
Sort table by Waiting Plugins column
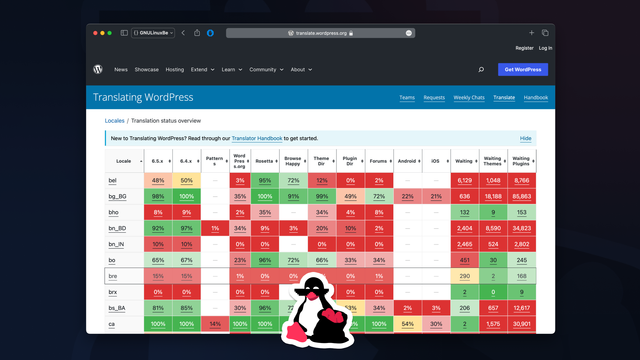[x=522, y=161]
